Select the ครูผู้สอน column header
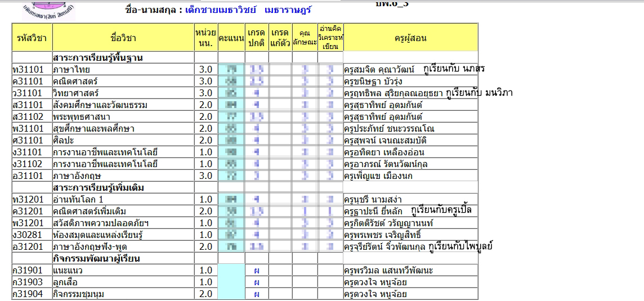644x301 pixels. 410,38
